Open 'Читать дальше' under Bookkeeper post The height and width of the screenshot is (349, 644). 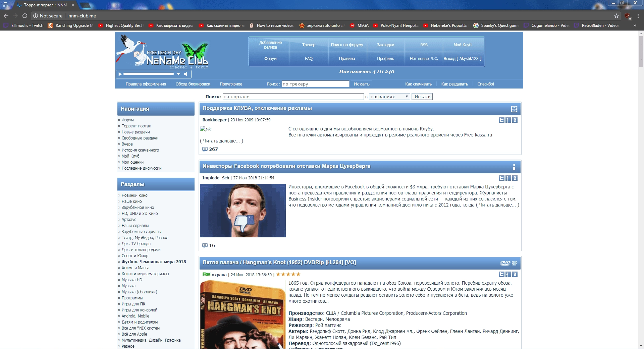tap(221, 141)
